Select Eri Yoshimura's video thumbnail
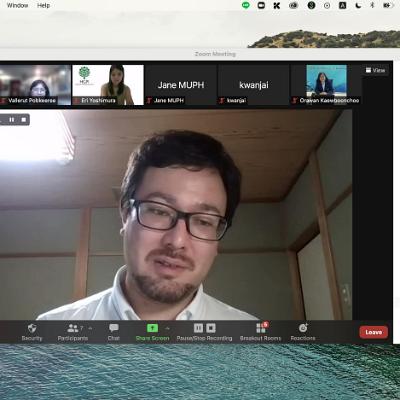The image size is (400, 400). 108,85
